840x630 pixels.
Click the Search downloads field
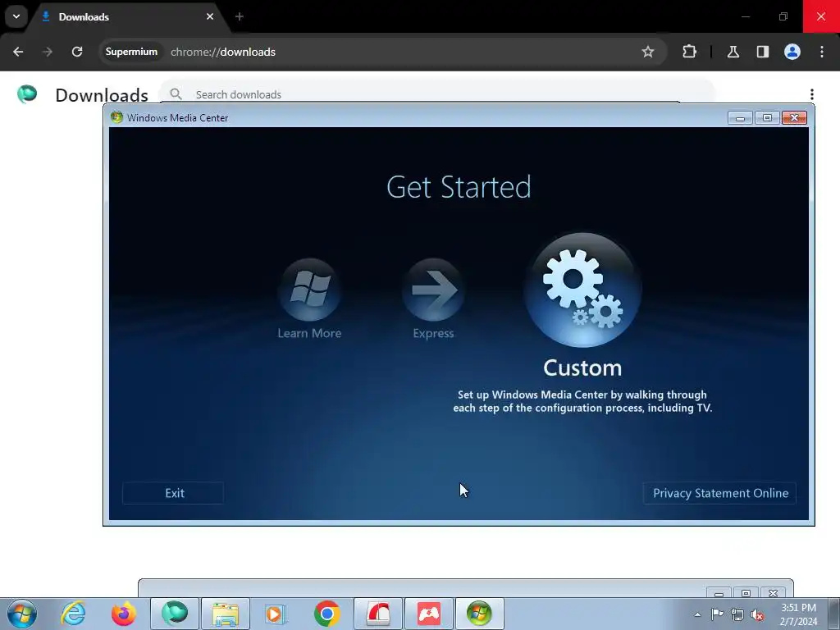438,94
